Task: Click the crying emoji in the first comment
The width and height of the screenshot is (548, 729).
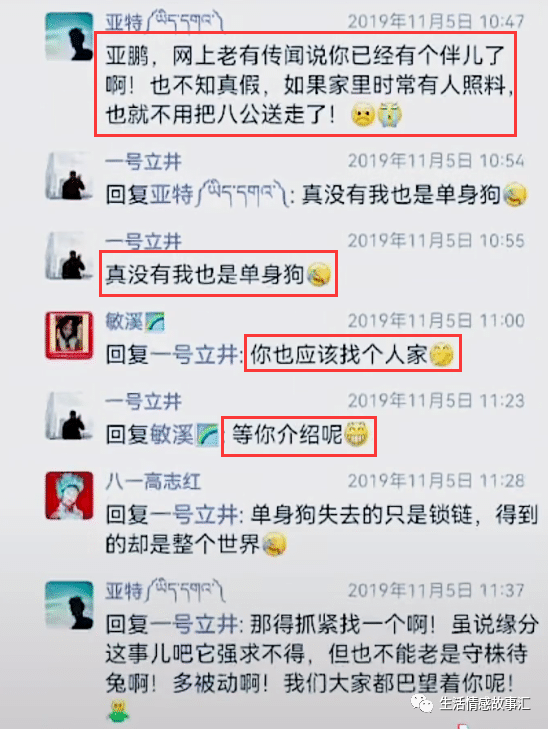Action: (x=390, y=114)
